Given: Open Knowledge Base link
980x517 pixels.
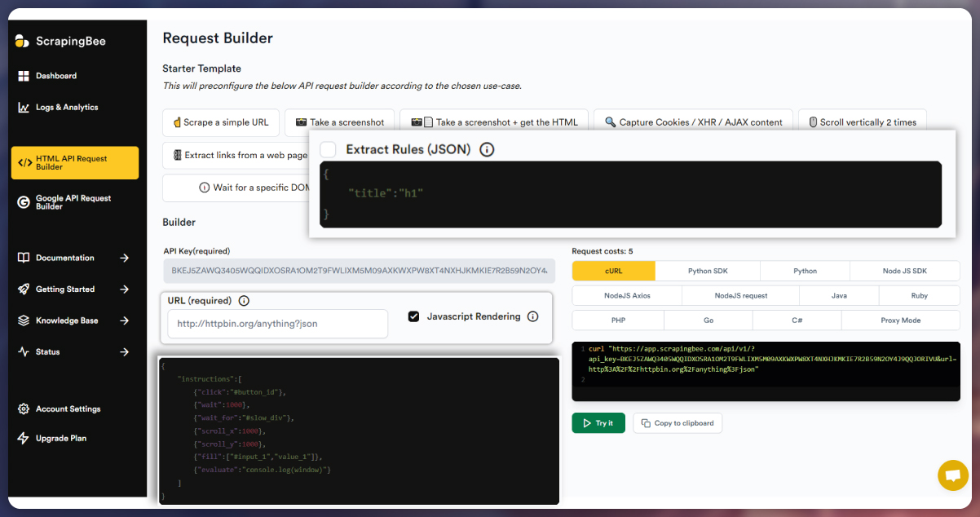Looking at the screenshot, I should [67, 320].
